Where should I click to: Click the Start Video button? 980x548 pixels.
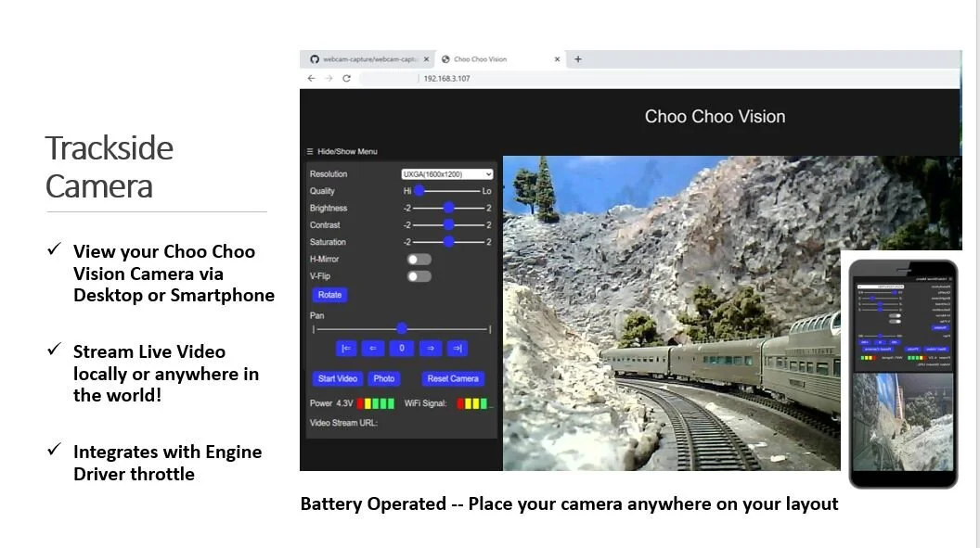pyautogui.click(x=338, y=378)
